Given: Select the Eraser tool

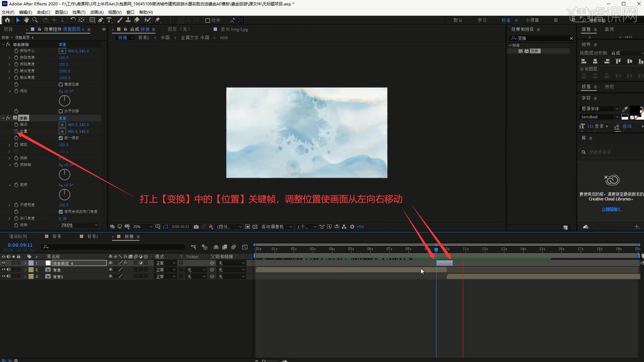Looking at the screenshot, I should click(x=137, y=20).
